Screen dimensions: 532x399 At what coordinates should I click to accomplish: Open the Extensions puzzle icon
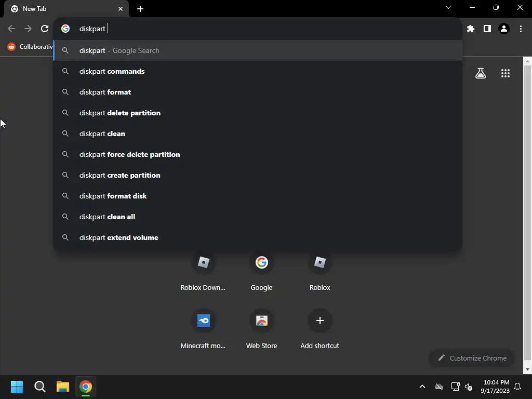coord(471,29)
